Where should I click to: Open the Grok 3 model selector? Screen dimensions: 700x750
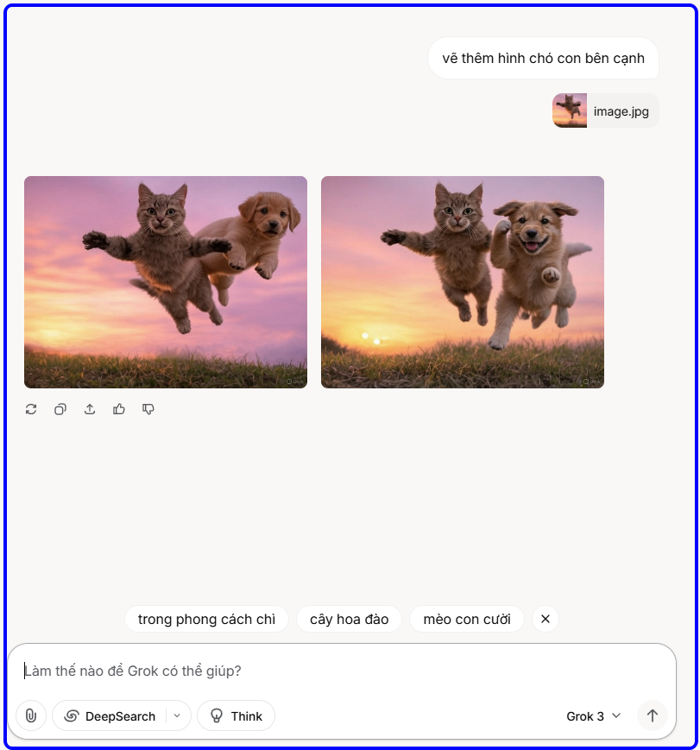pos(594,716)
